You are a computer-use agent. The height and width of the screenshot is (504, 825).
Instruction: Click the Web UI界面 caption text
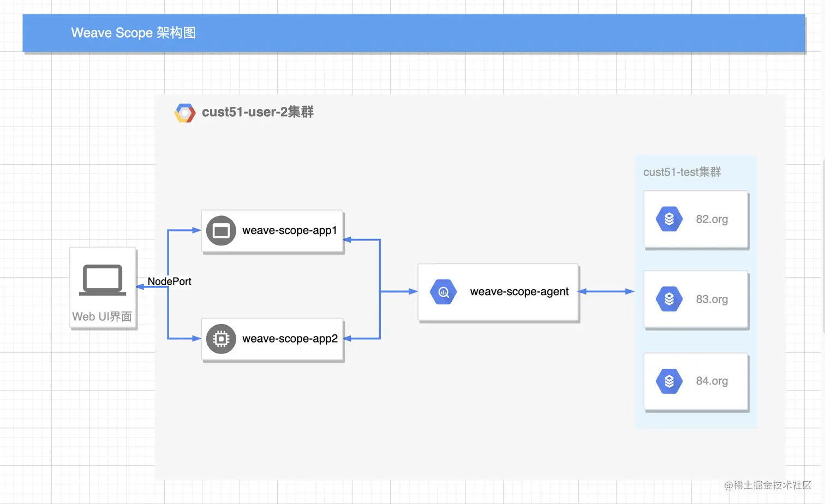pyautogui.click(x=103, y=316)
